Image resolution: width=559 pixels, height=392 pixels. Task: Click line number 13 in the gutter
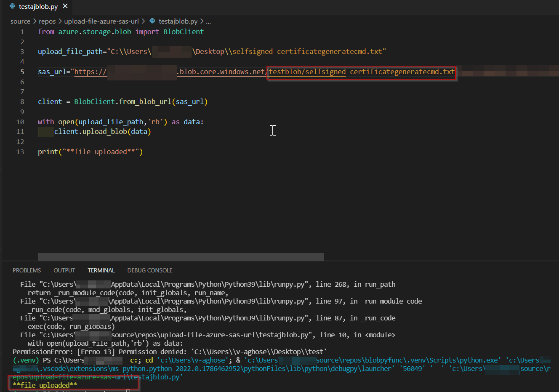coord(20,152)
